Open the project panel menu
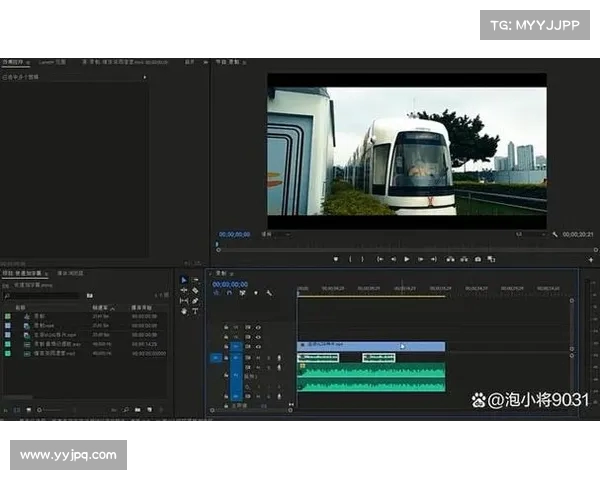600x480 pixels. point(46,274)
